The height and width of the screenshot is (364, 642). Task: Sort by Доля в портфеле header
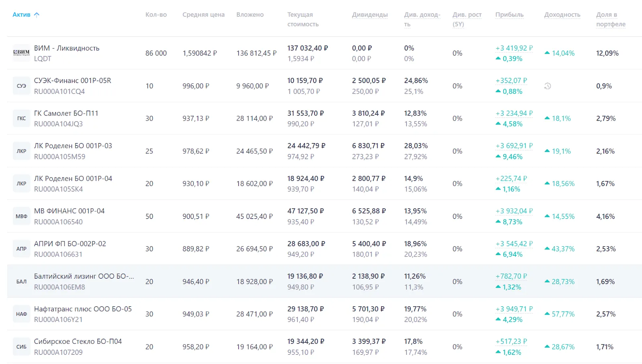pyautogui.click(x=611, y=19)
